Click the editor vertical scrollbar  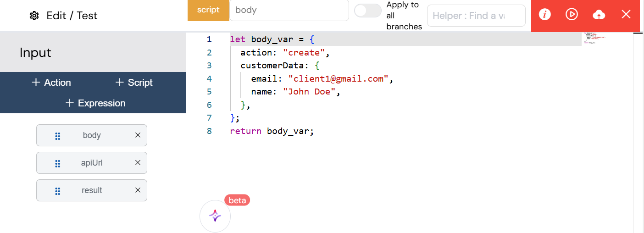coord(638,132)
